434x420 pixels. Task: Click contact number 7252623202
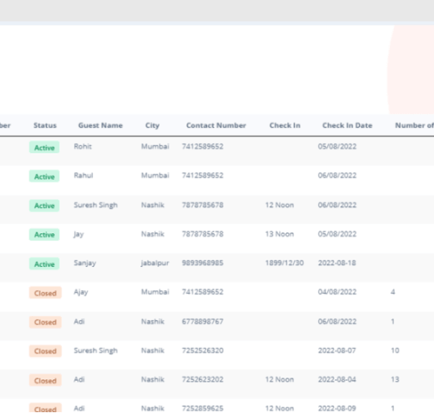(x=202, y=379)
